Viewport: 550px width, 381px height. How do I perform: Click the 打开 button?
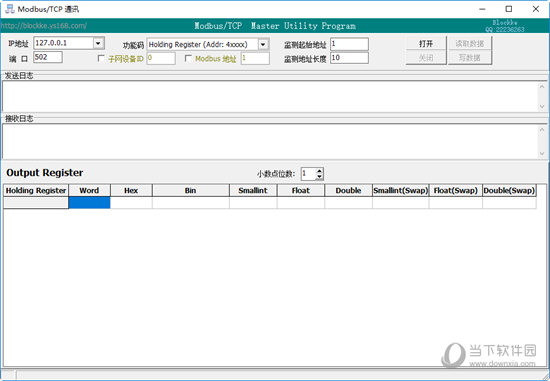pos(426,44)
